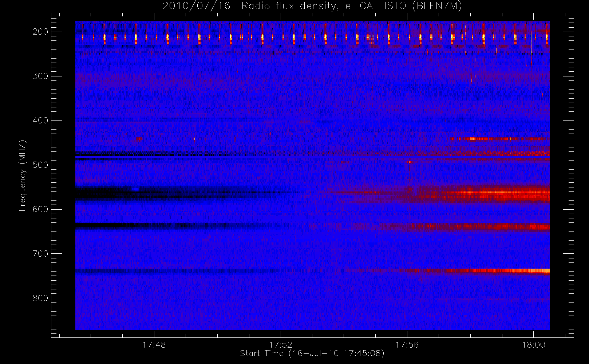Click the 300 frequency tick label
The image size is (589, 364).
click(40, 76)
